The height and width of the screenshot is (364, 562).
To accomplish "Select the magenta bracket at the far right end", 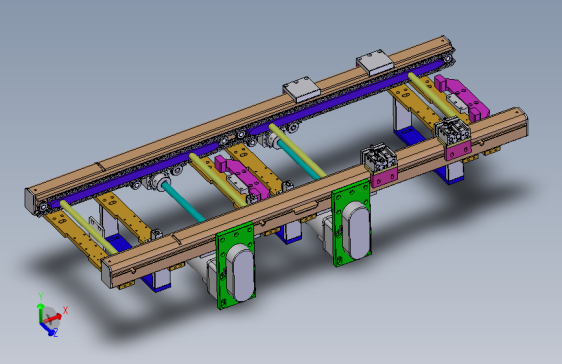I will [462, 96].
